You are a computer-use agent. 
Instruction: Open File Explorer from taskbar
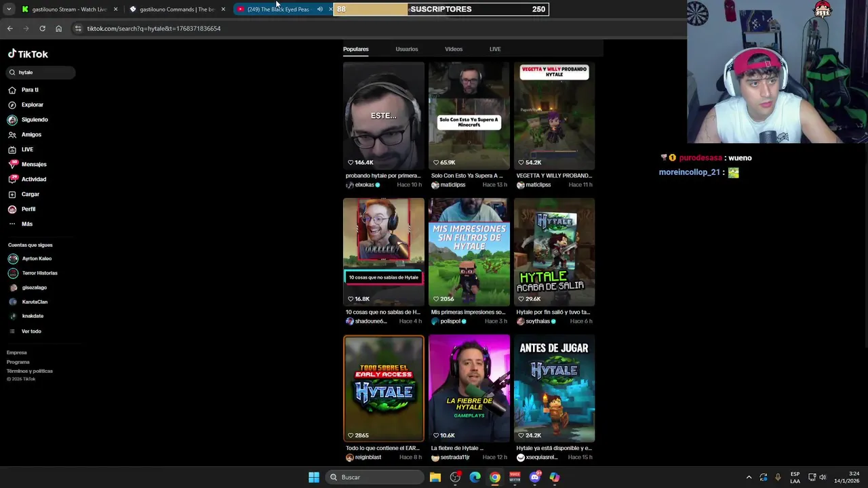(435, 477)
